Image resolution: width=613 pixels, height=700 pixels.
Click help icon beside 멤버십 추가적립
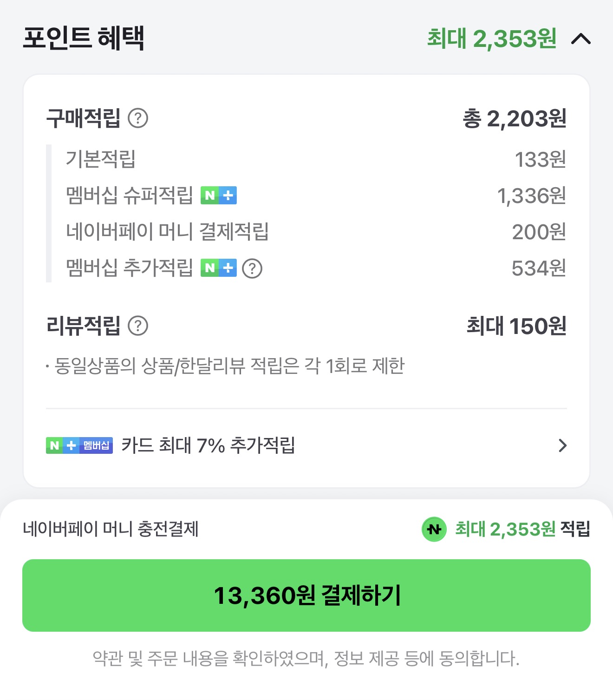click(x=253, y=268)
